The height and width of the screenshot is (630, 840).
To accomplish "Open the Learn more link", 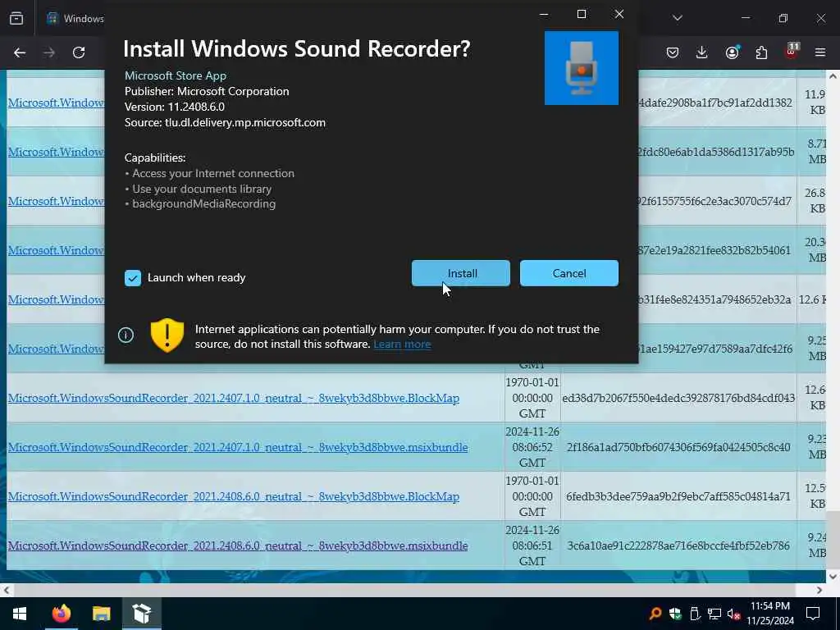I will 402,344.
